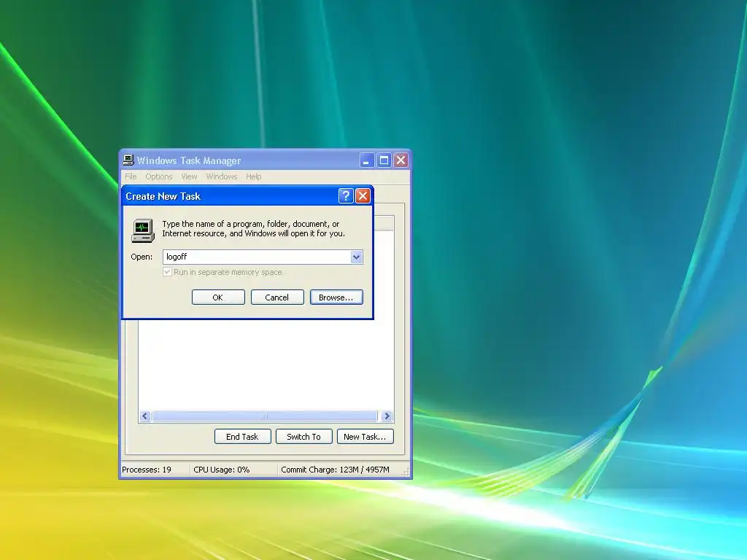This screenshot has width=747, height=560.
Task: Click End Task in Task Manager
Action: (x=242, y=437)
